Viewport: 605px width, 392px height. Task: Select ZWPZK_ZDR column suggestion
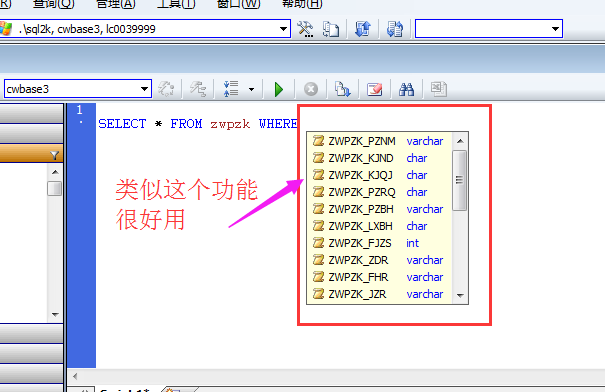(380, 260)
